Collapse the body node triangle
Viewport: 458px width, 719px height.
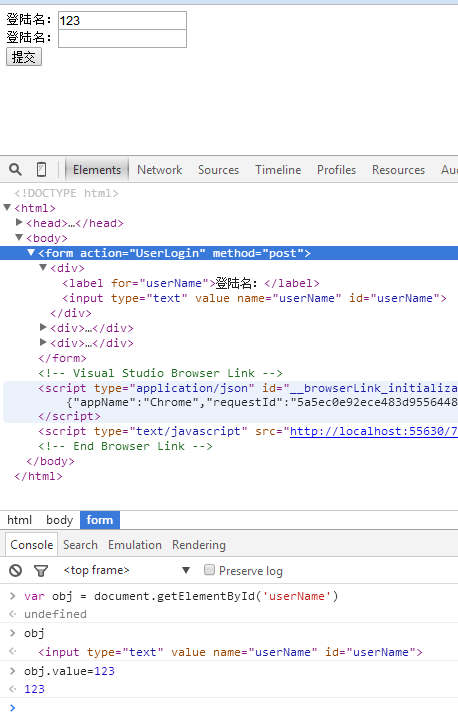pos(19,238)
